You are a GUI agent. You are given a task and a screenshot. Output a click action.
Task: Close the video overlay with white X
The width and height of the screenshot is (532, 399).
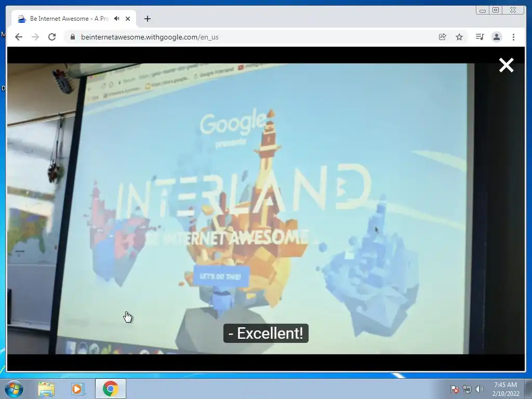pos(506,65)
